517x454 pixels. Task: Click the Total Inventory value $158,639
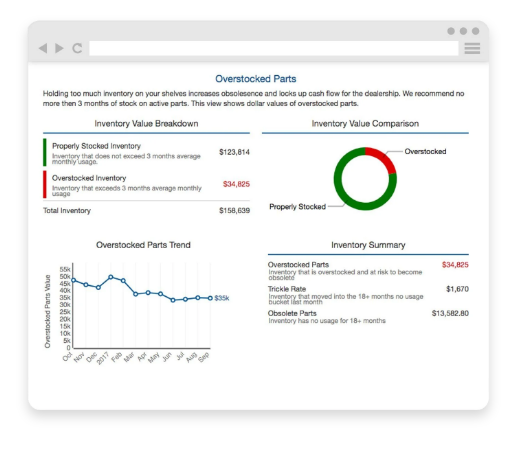[234, 210]
